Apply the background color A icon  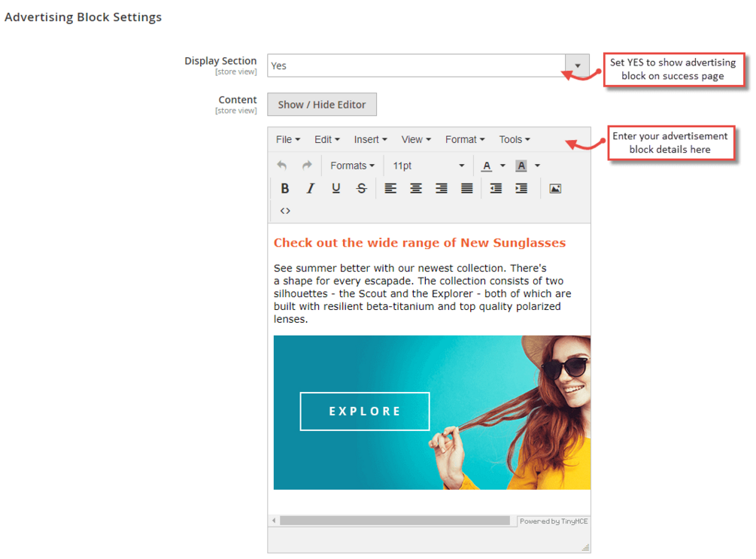(x=521, y=166)
